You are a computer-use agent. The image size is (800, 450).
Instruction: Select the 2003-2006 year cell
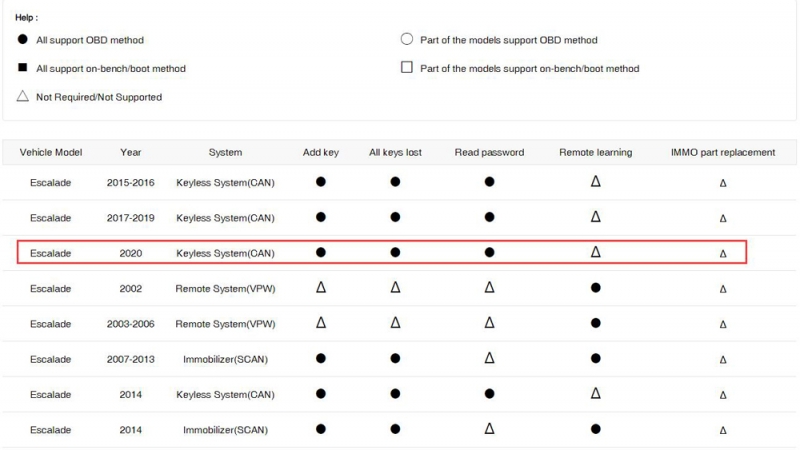click(x=131, y=323)
